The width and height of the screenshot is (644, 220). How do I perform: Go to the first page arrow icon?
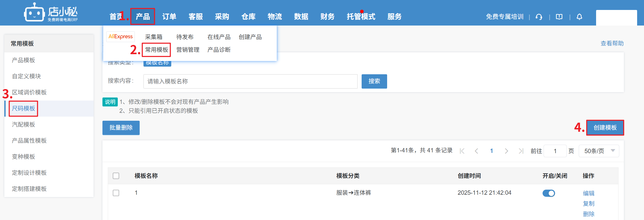tap(462, 151)
